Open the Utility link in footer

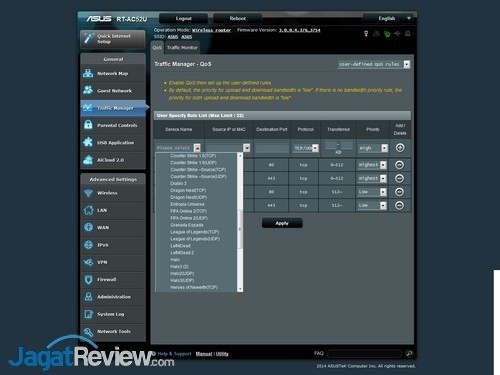222,354
